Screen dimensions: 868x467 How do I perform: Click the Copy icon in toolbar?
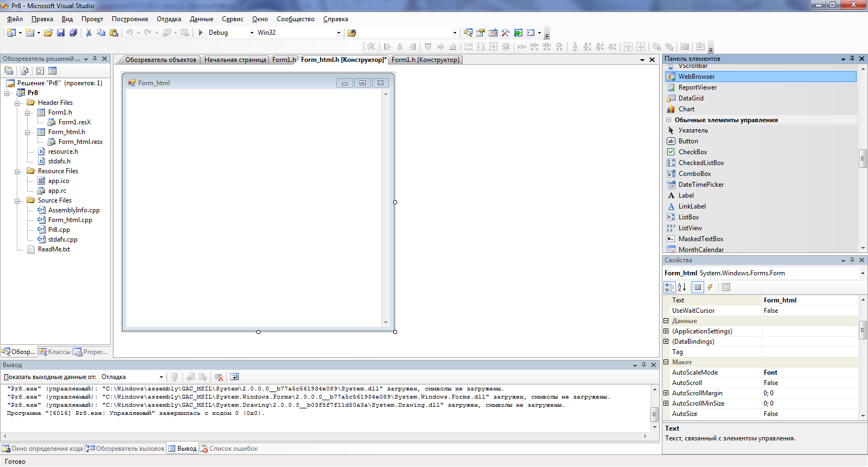(x=101, y=33)
